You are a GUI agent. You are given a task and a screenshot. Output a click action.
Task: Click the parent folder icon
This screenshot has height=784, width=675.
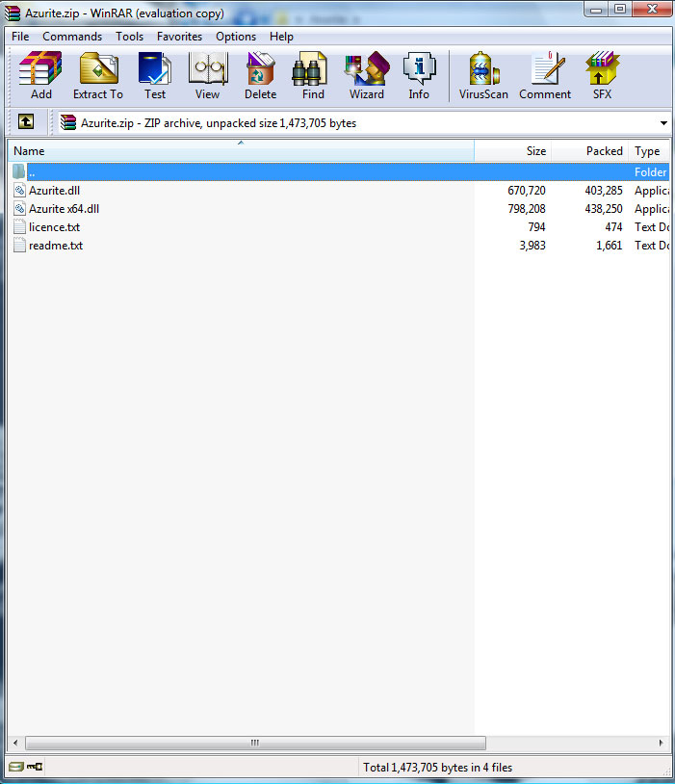coord(19,172)
